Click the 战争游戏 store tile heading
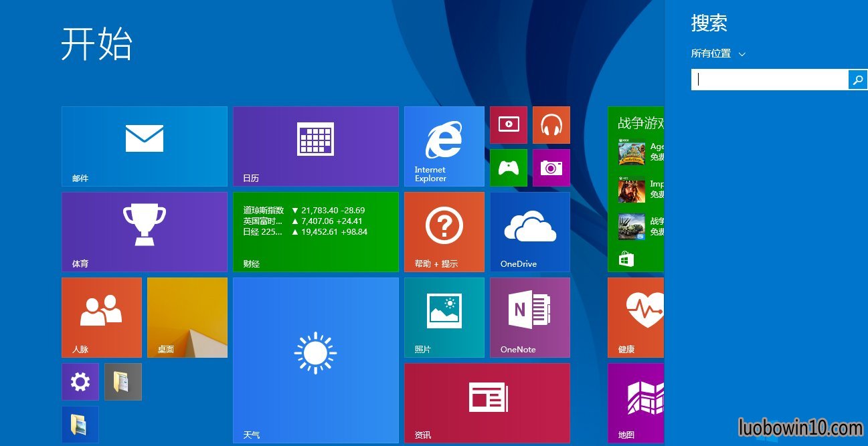Viewport: 868px width, 446px height. pyautogui.click(x=640, y=123)
